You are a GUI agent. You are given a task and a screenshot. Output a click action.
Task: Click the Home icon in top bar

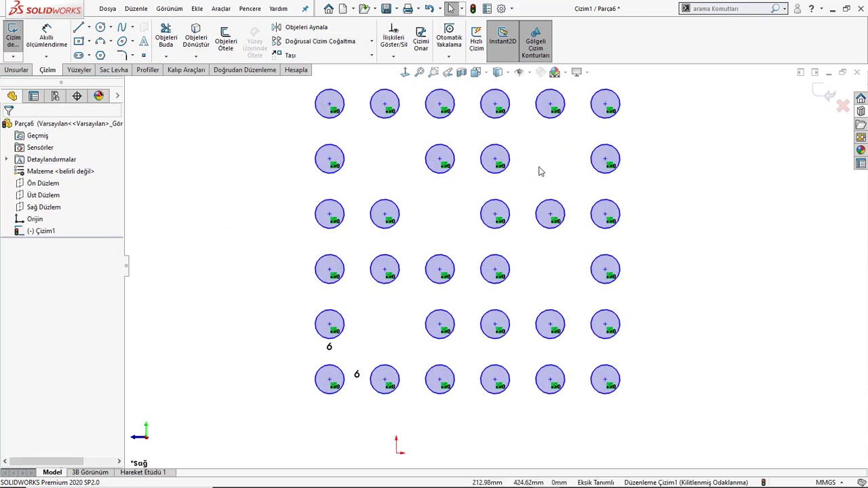[328, 9]
